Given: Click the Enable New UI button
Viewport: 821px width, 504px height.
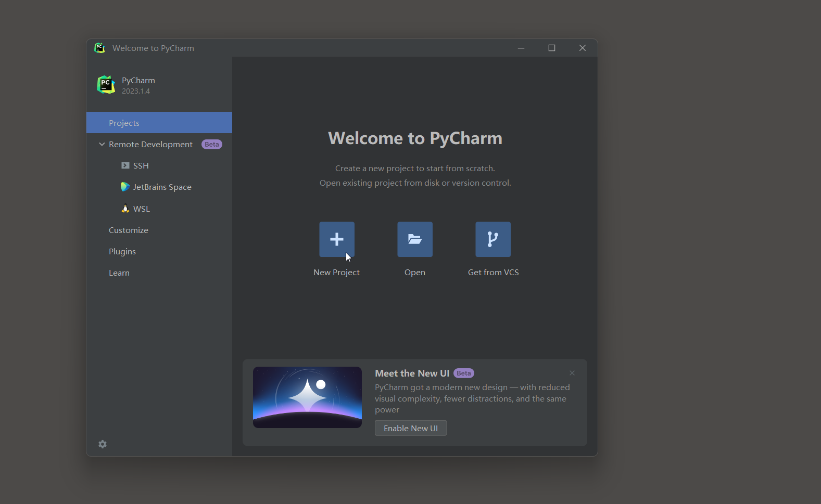Looking at the screenshot, I should [411, 428].
